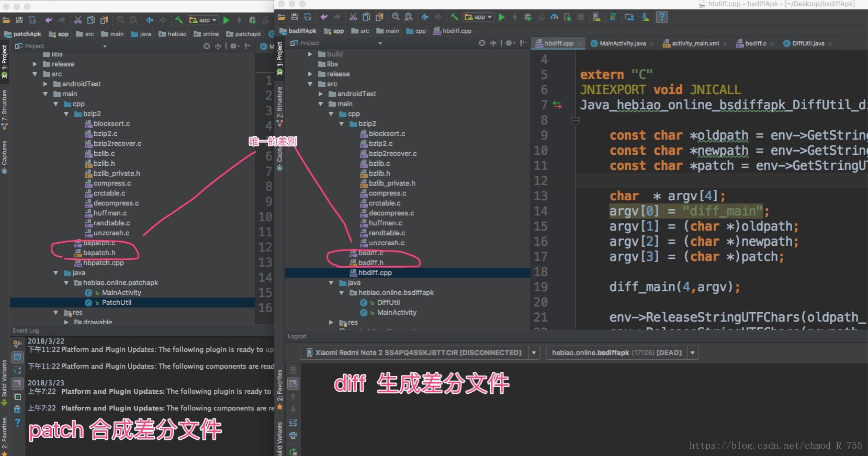Toggle soft-wrap in Event Log

click(17, 370)
